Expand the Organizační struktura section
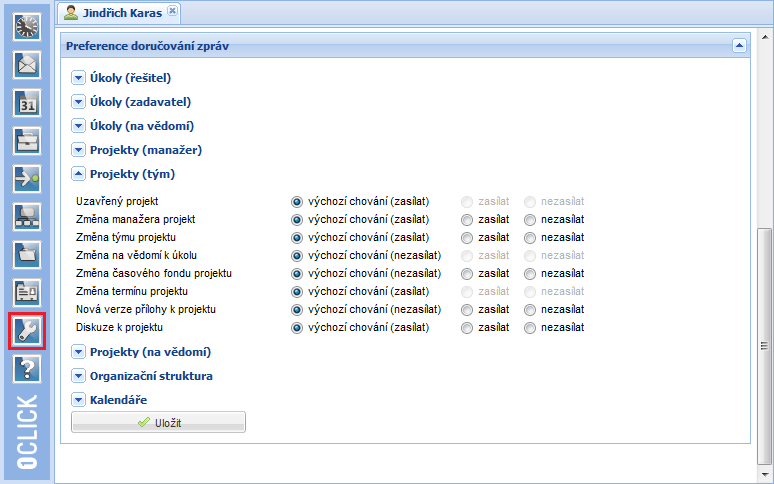Screen dimensions: 774x484 pyautogui.click(x=79, y=376)
